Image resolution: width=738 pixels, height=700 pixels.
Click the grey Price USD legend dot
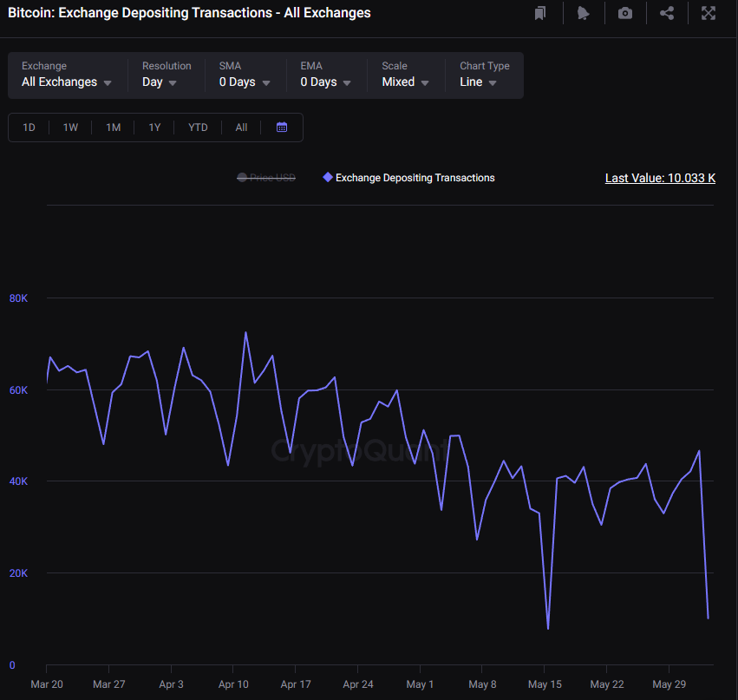tap(242, 178)
